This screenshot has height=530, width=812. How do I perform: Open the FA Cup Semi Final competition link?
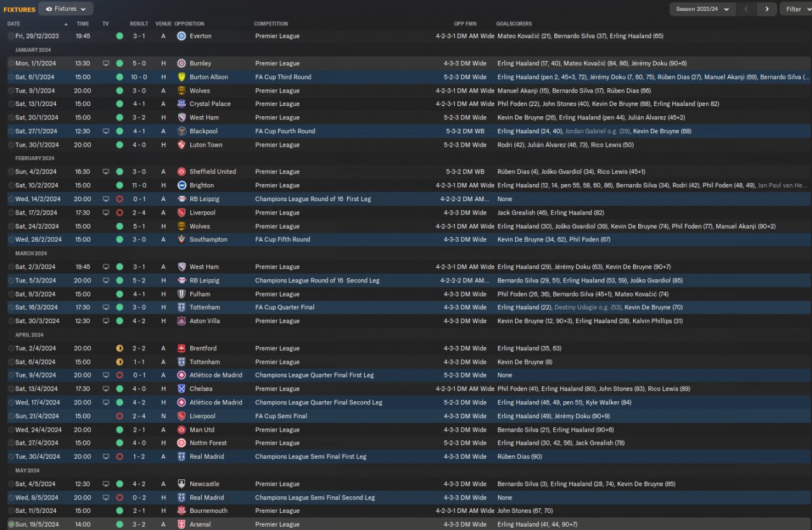tap(281, 416)
